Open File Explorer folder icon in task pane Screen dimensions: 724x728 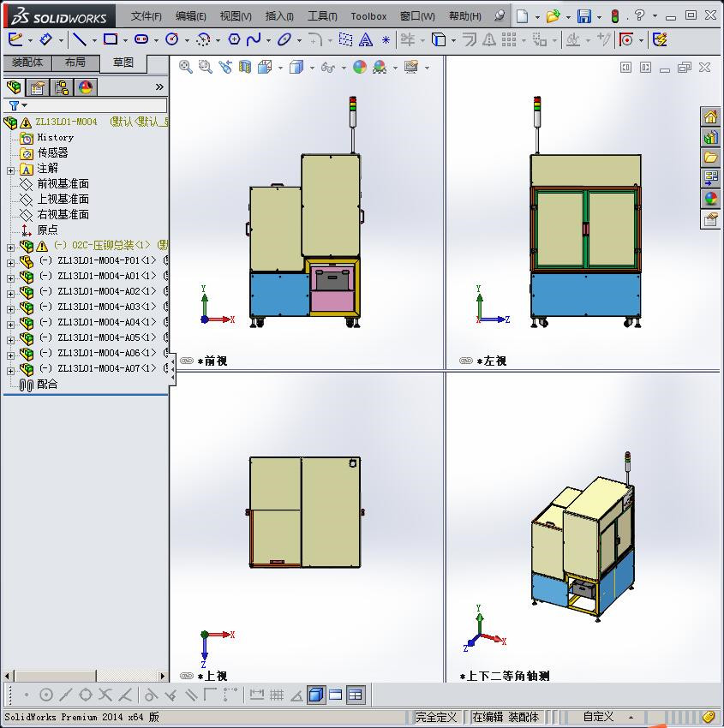[x=710, y=158]
